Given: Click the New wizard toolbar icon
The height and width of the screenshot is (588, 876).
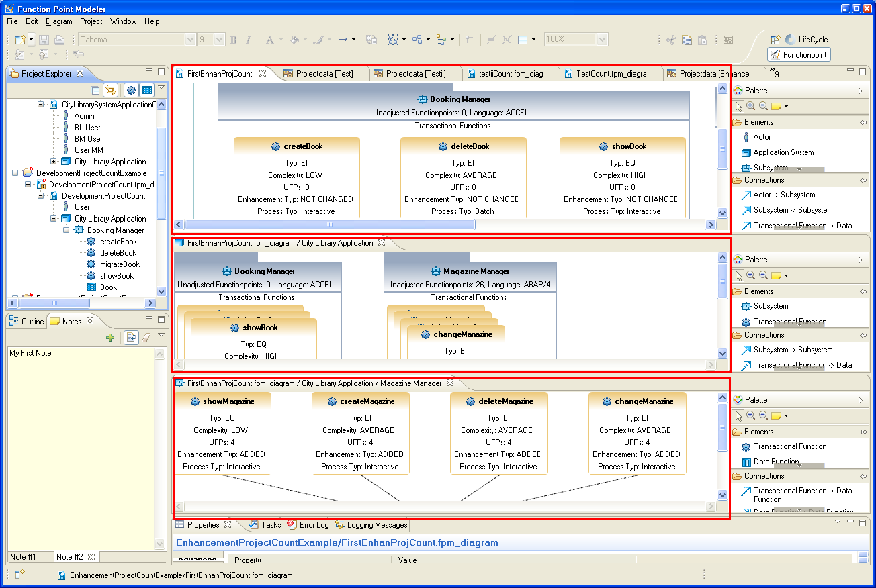Looking at the screenshot, I should coord(20,40).
